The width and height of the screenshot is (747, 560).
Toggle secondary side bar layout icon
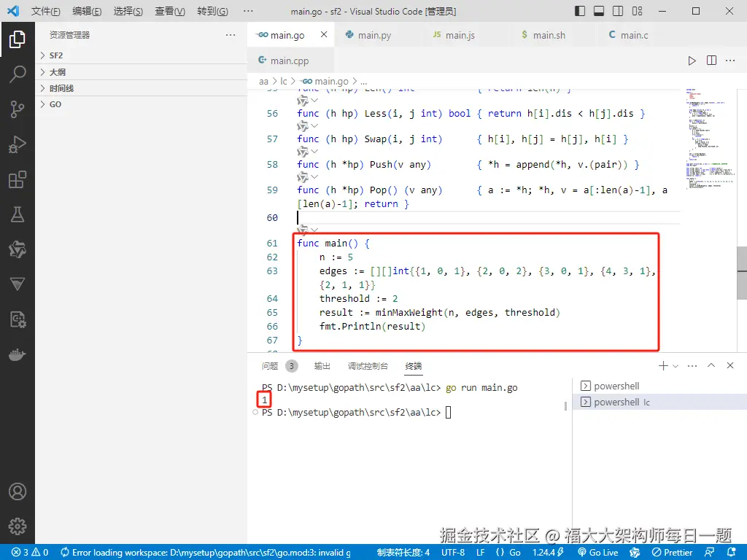(x=618, y=11)
